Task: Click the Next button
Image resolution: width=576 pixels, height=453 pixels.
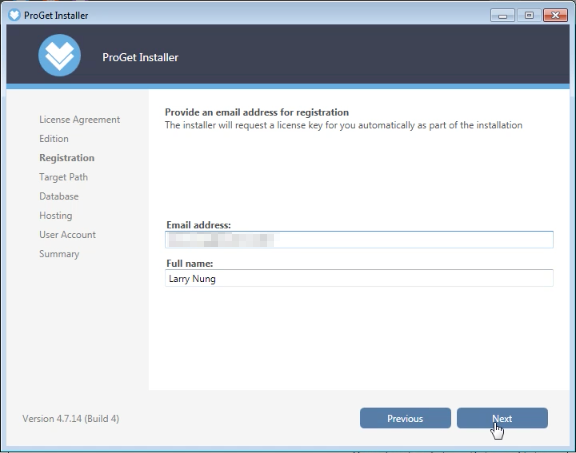Action: pyautogui.click(x=502, y=418)
